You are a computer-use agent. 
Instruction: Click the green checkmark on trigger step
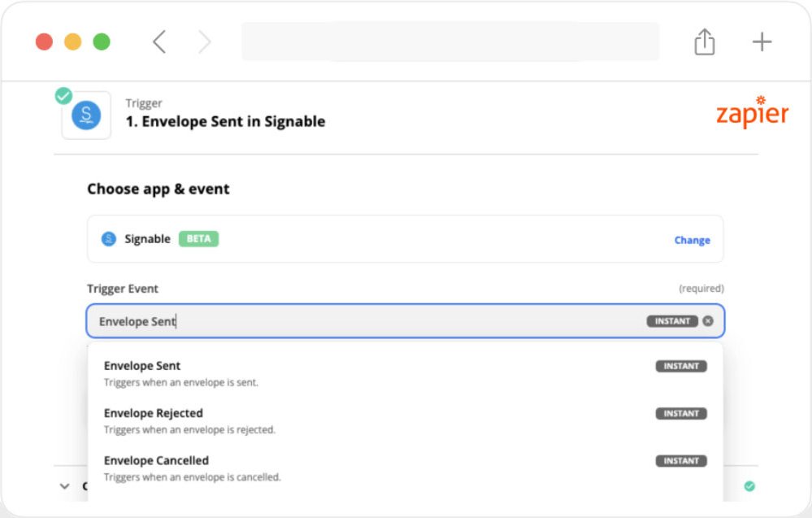tap(63, 96)
